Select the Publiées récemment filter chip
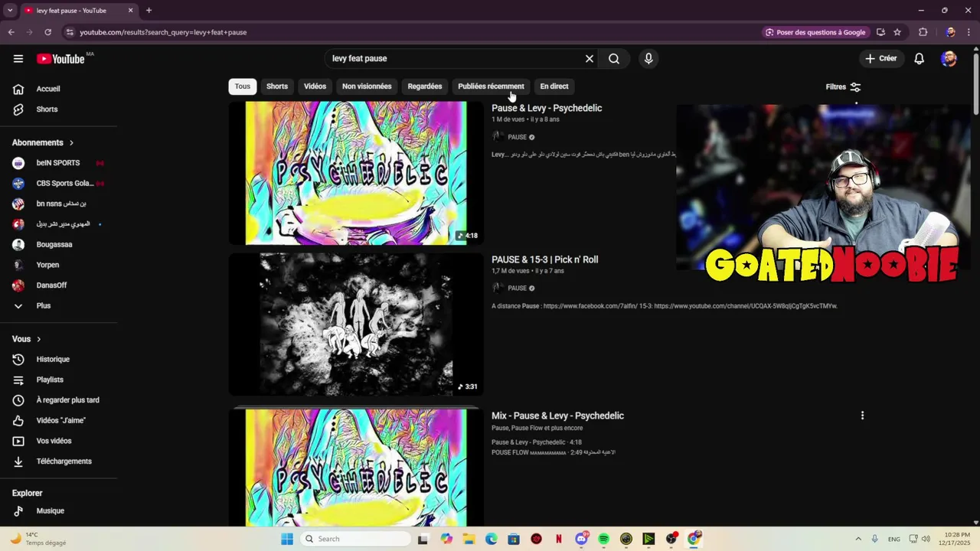Viewport: 980px width, 551px height. 491,86
